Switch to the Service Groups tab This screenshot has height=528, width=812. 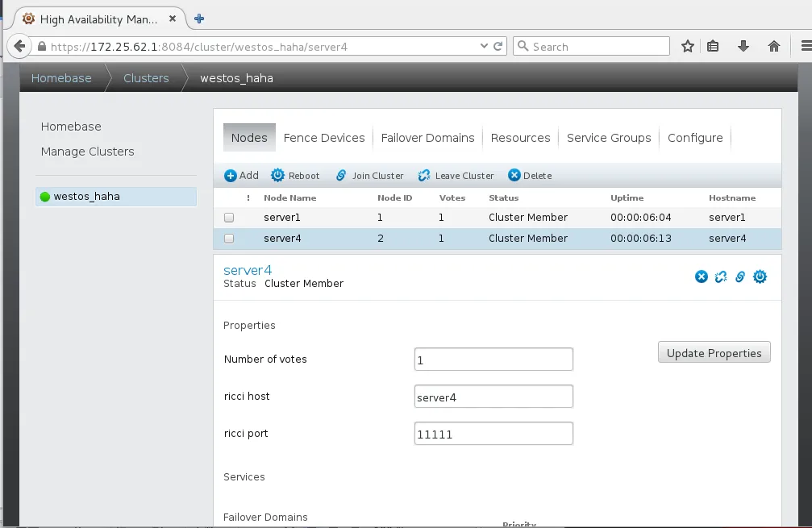pos(609,138)
